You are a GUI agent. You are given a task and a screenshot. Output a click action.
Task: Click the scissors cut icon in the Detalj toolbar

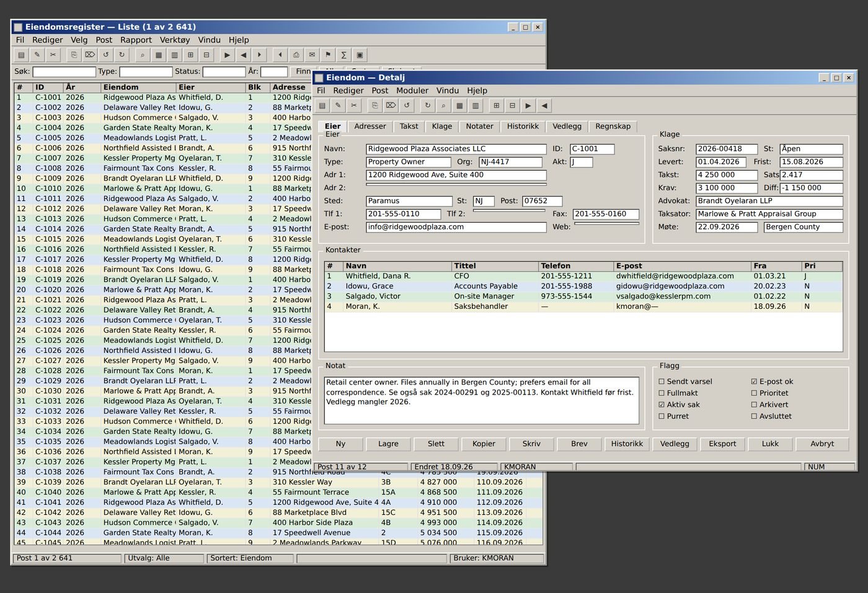coord(354,105)
